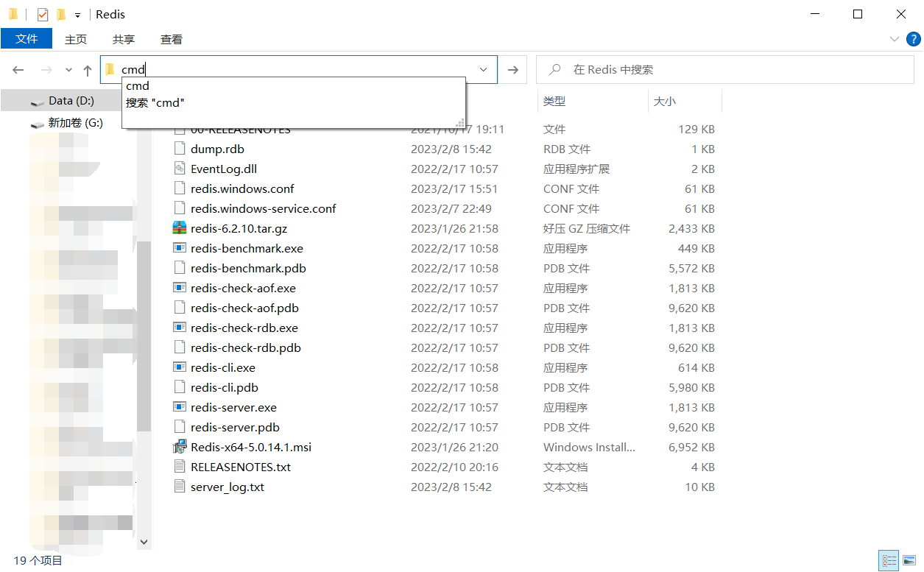The width and height of the screenshot is (924, 572).
Task: Click the redis-6.2.10.tar.gz archive icon
Action: coord(180,228)
